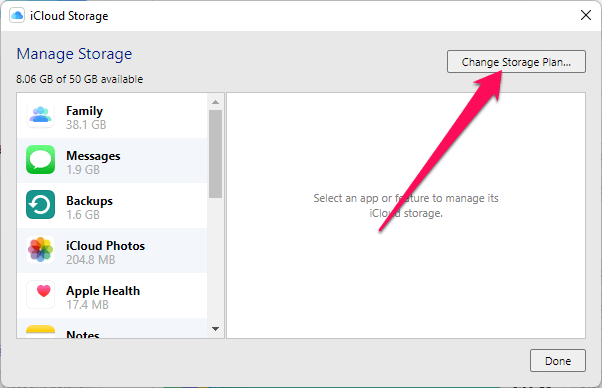Screen dimensions: 602x388
Task: Click the 8.06 GB of 50 GB available text
Action: 79,79
